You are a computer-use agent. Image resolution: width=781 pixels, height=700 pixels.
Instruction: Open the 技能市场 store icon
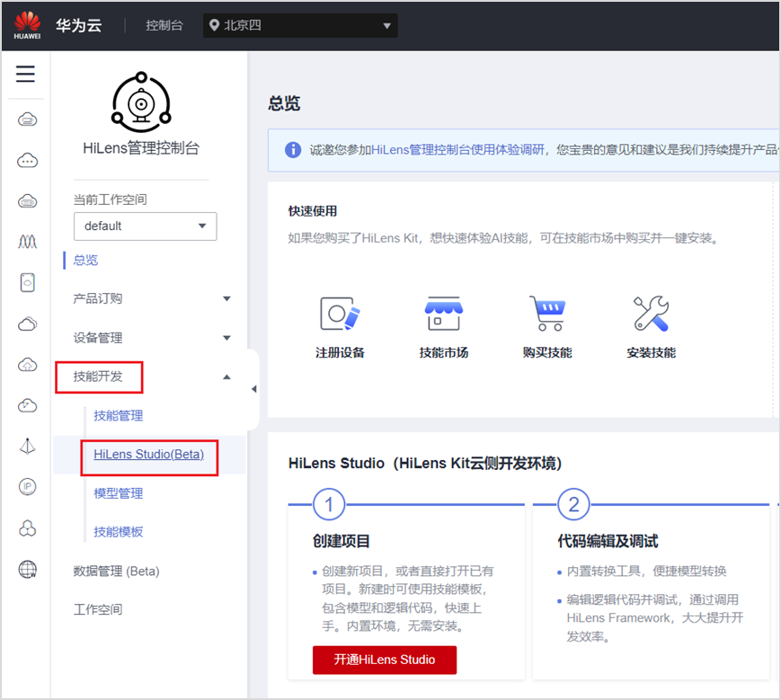[444, 314]
